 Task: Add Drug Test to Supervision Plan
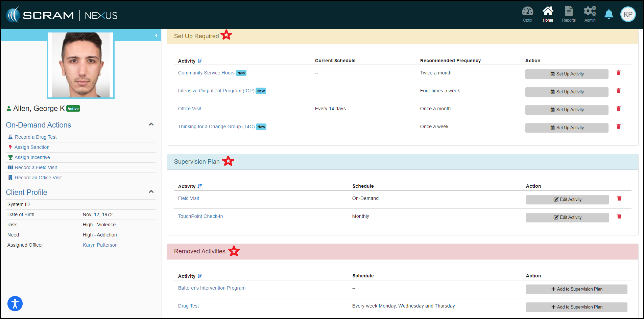point(576,307)
